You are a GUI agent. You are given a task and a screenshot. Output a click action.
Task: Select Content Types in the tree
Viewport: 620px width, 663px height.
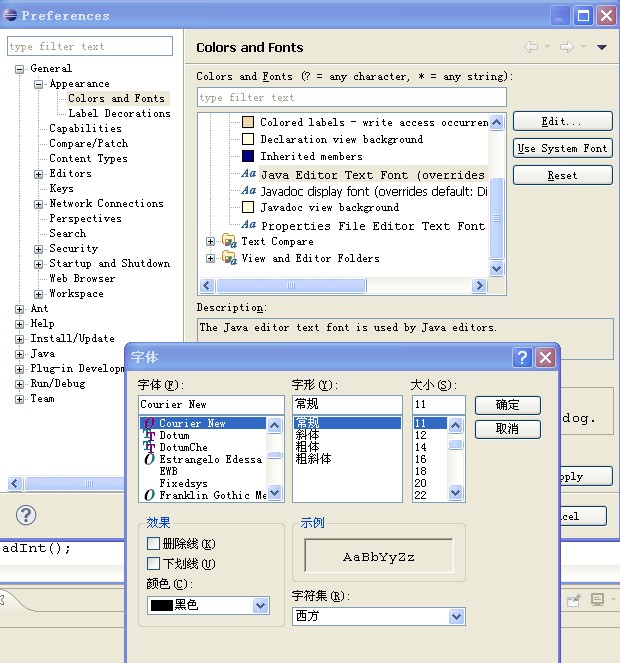click(88, 159)
